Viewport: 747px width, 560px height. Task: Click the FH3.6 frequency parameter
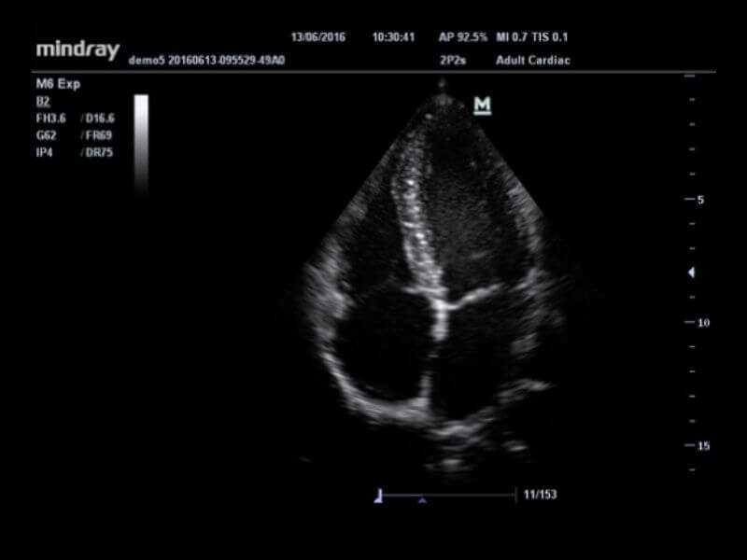[51, 119]
